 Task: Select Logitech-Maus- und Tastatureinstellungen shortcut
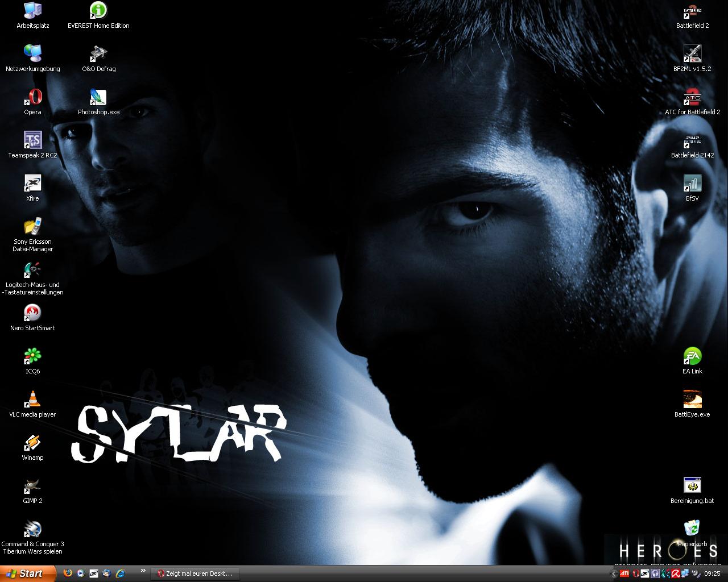[32, 278]
